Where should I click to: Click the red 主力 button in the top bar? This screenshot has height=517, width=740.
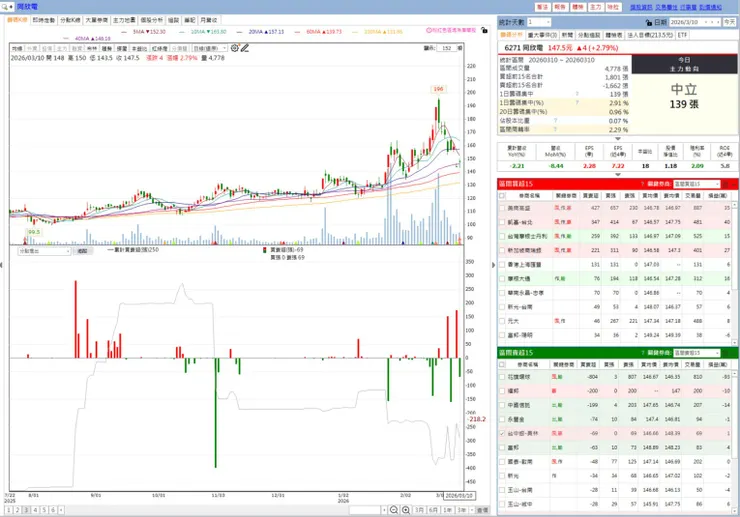(x=596, y=7)
